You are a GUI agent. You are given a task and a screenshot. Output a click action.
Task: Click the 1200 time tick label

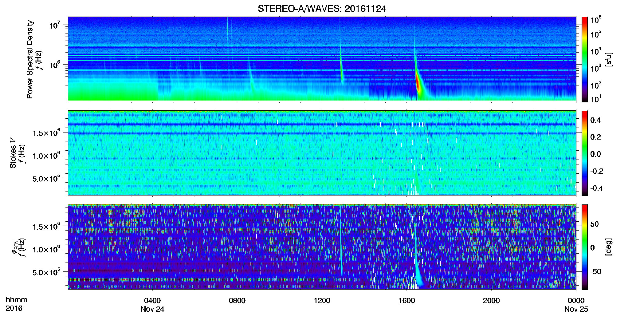(322, 301)
